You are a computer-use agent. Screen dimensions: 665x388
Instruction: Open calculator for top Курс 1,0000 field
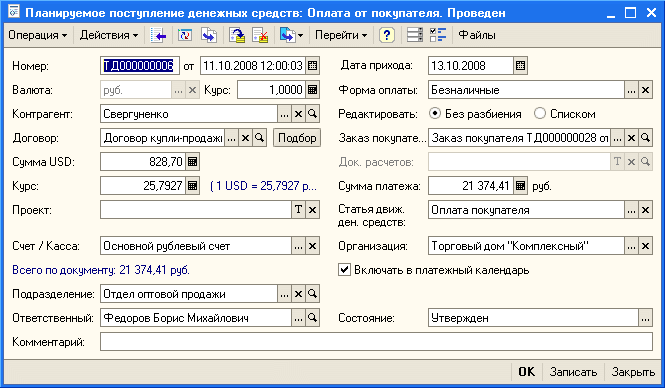pos(313,90)
